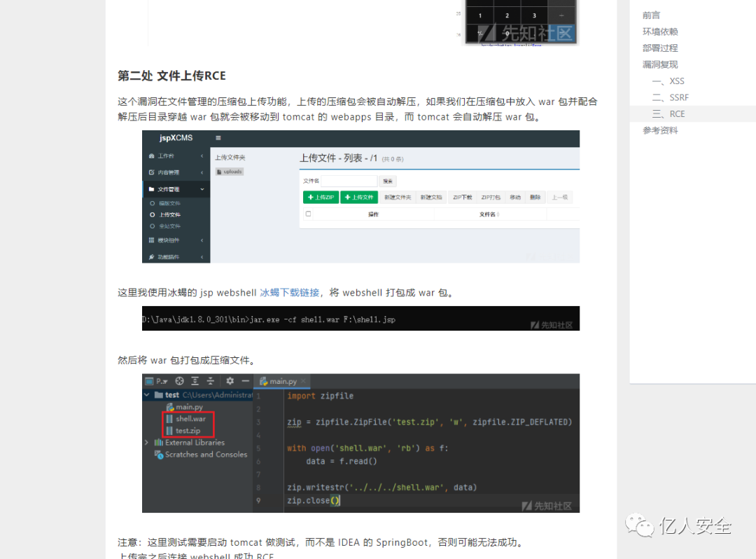The height and width of the screenshot is (559, 756).
Task: Click the ZIP打包 button
Action: click(491, 198)
